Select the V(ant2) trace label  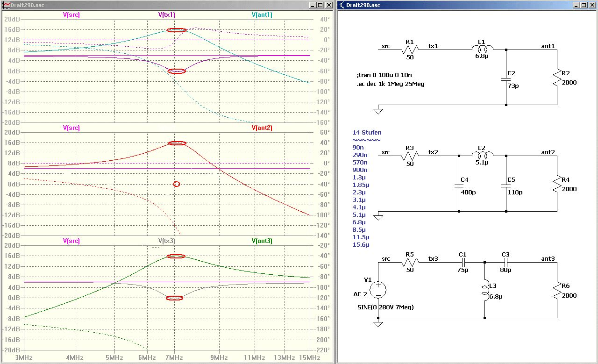pos(262,128)
